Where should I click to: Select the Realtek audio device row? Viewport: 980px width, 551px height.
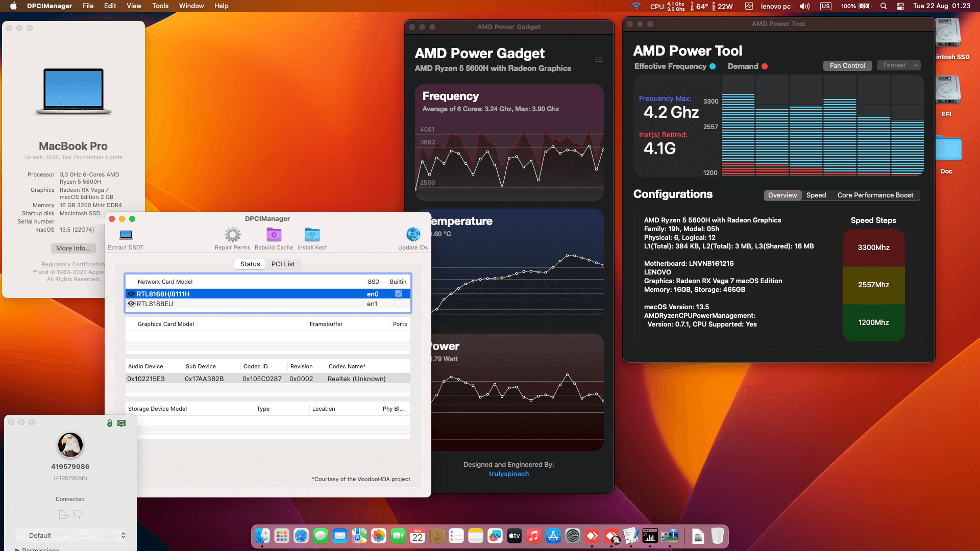pos(267,379)
